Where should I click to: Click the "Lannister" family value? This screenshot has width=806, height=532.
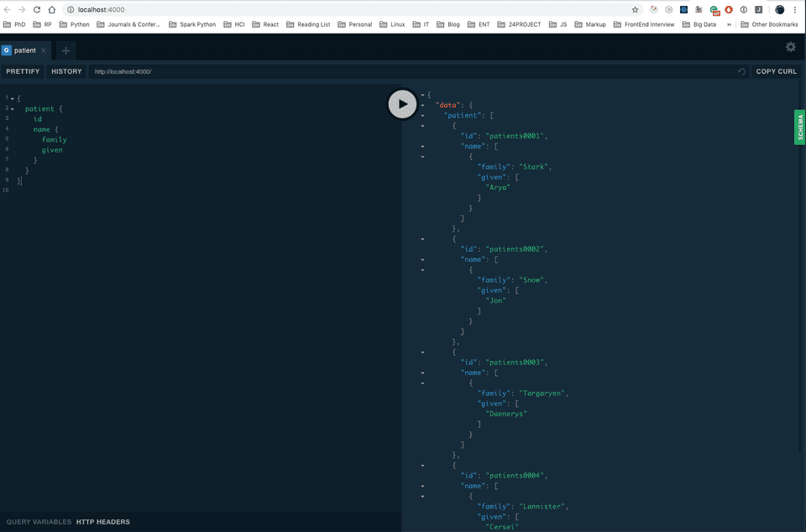pyautogui.click(x=542, y=506)
